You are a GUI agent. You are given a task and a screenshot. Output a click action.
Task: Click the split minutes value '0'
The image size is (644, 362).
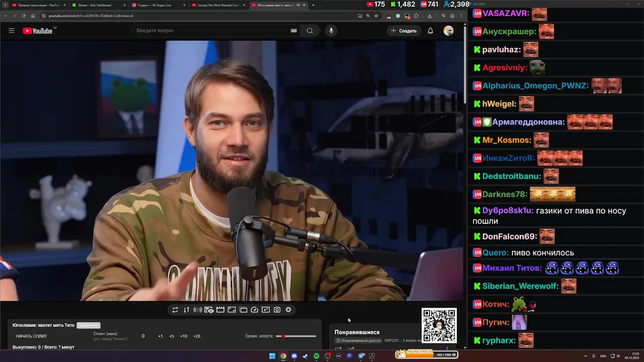tap(143, 336)
